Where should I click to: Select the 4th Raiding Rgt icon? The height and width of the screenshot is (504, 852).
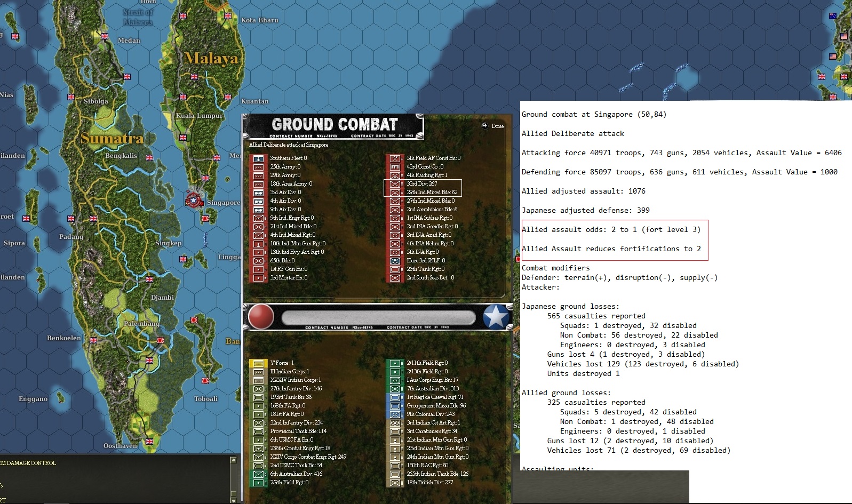[395, 175]
